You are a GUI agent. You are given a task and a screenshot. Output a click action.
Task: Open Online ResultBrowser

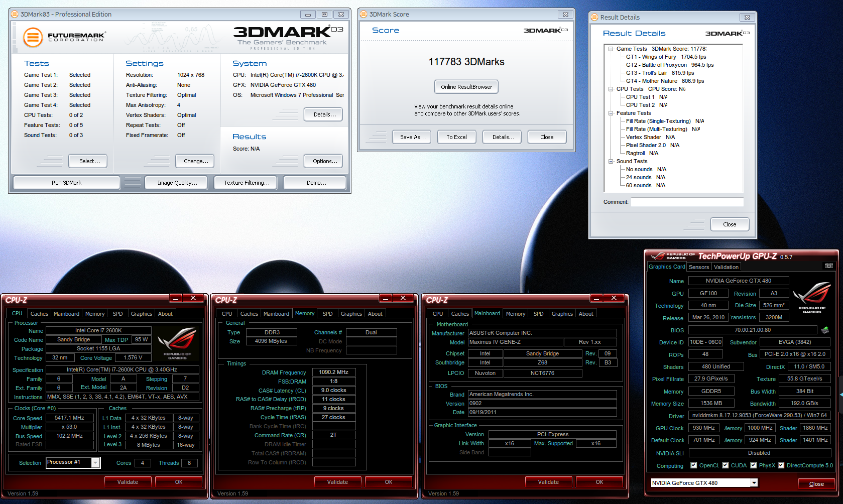pos(466,87)
